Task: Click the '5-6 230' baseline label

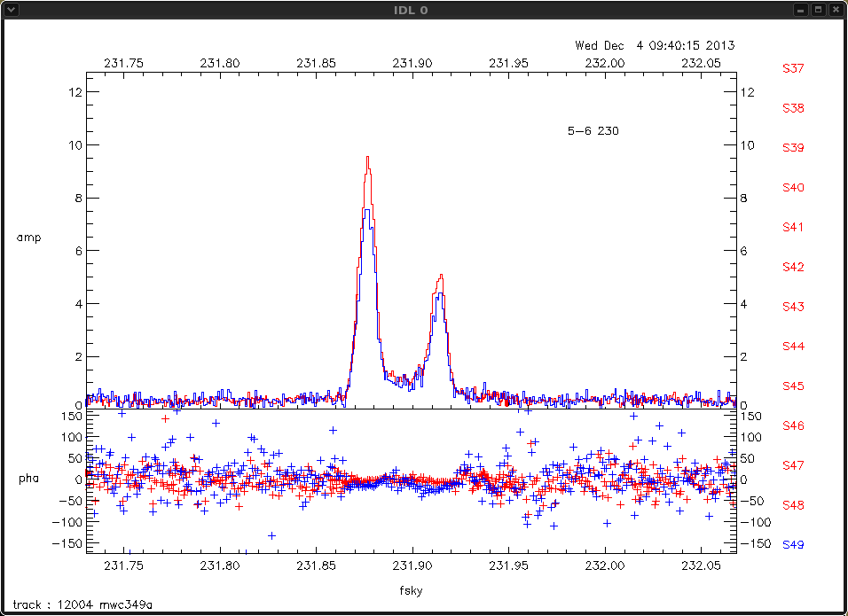Action: (593, 131)
